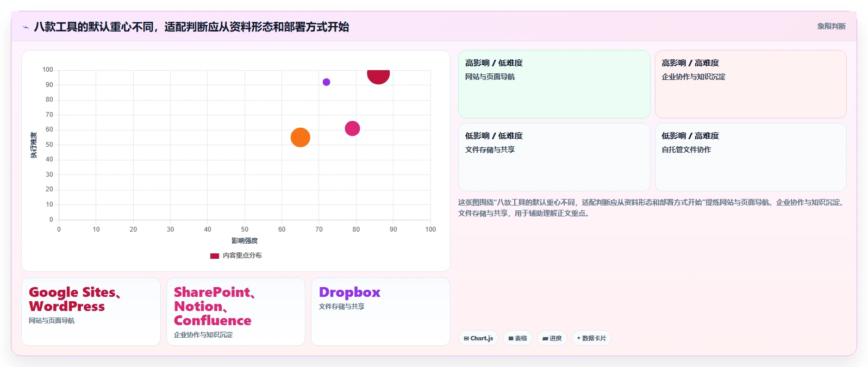Click the 数据卡片 tag chip
This screenshot has height=367, width=868.
pyautogui.click(x=591, y=338)
